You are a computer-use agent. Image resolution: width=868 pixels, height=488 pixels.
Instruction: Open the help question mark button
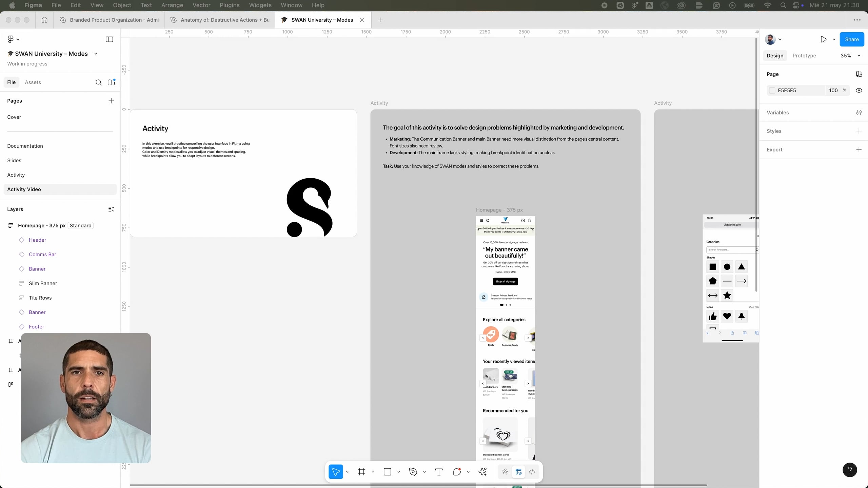(850, 470)
